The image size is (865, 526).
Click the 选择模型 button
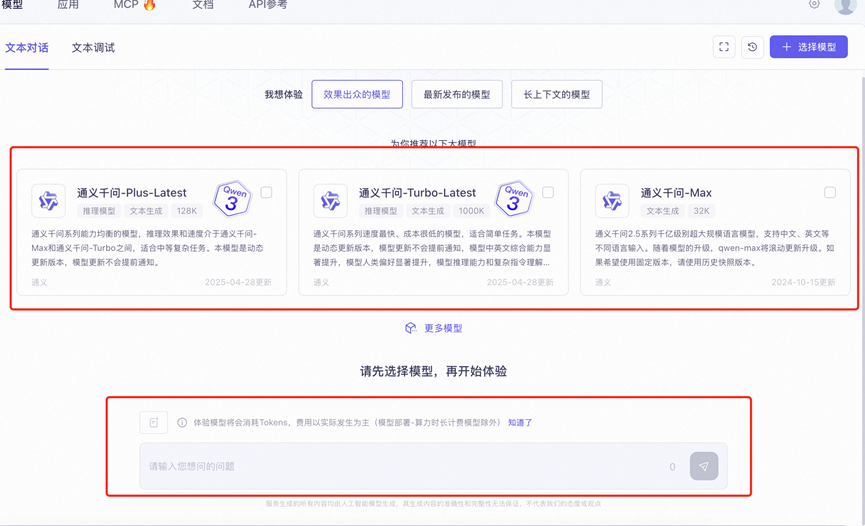click(x=808, y=47)
